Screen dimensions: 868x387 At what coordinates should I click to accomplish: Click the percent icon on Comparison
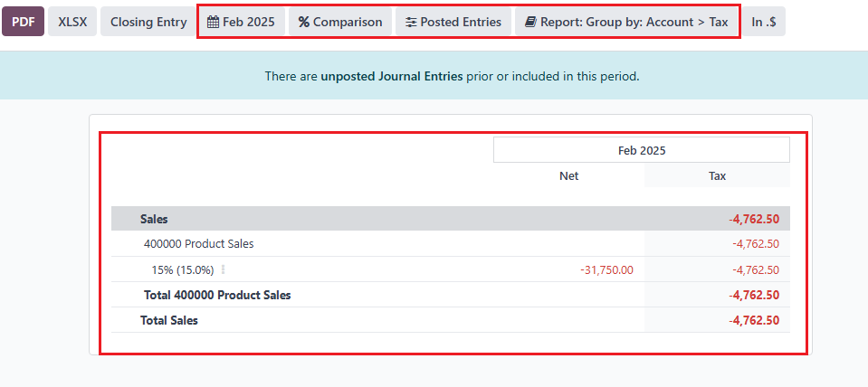(x=304, y=22)
